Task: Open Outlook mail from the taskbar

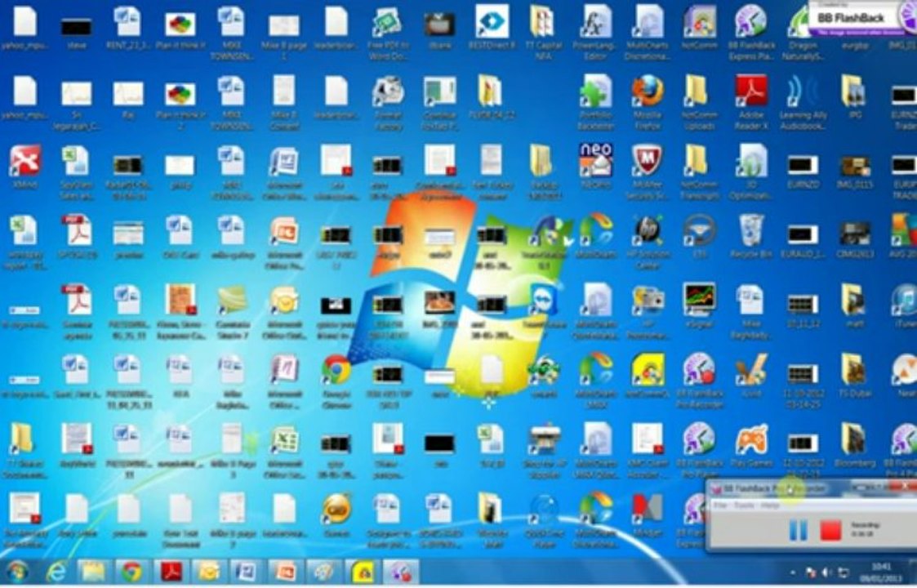Action: (x=209, y=572)
